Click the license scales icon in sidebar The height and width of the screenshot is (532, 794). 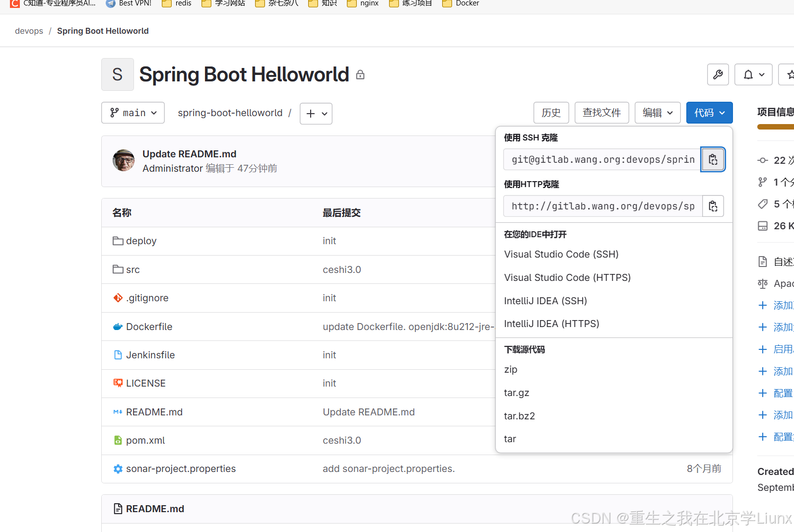click(x=763, y=283)
